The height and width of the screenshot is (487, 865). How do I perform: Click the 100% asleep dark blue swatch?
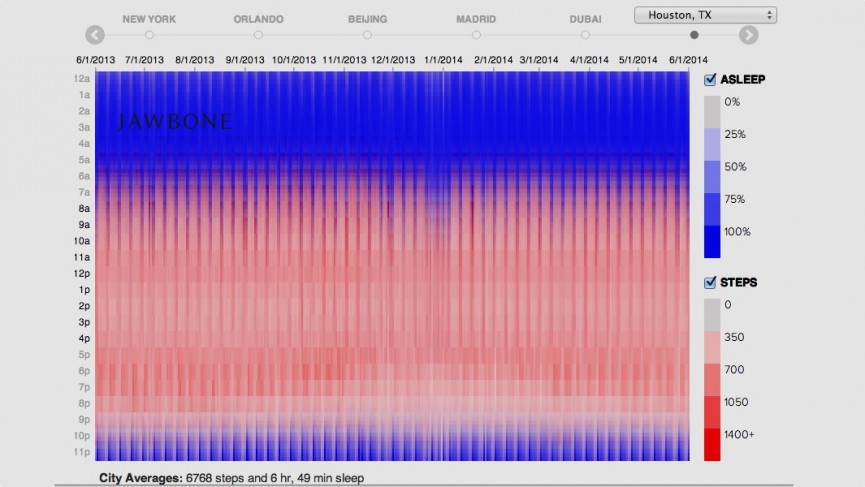coord(711,242)
